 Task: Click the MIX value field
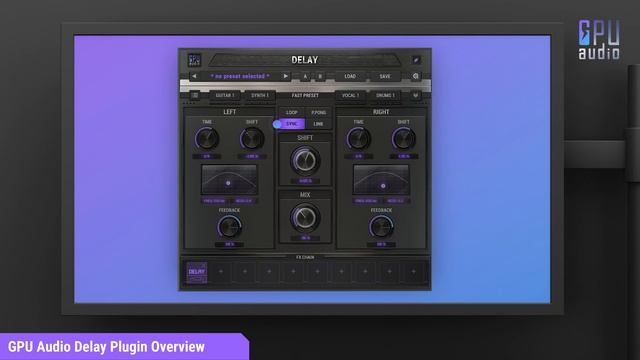305,238
